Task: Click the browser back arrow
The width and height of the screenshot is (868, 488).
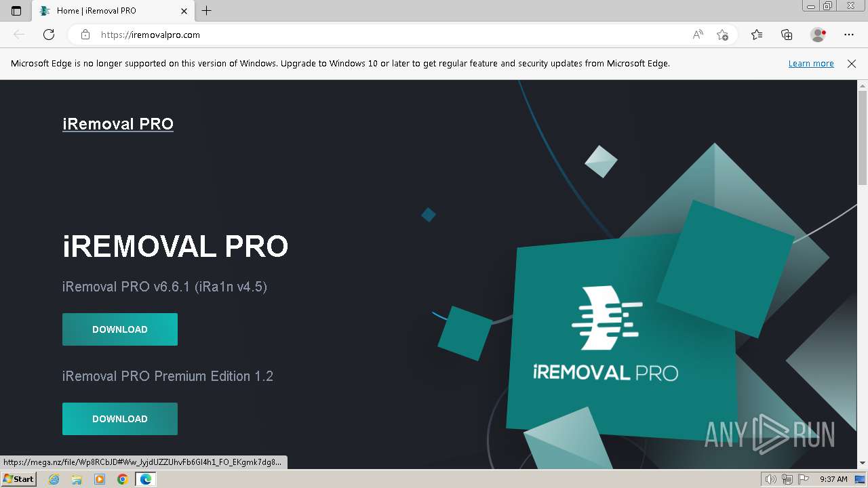Action: click(19, 35)
